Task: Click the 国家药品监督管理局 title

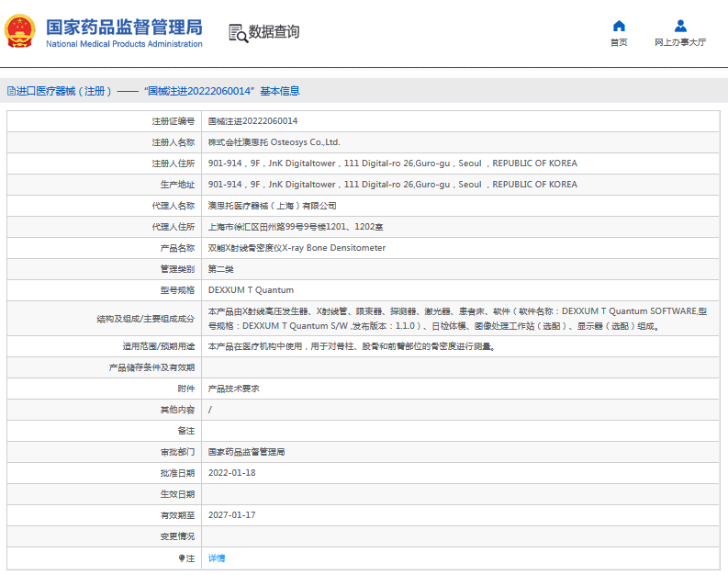Action: tap(124, 28)
